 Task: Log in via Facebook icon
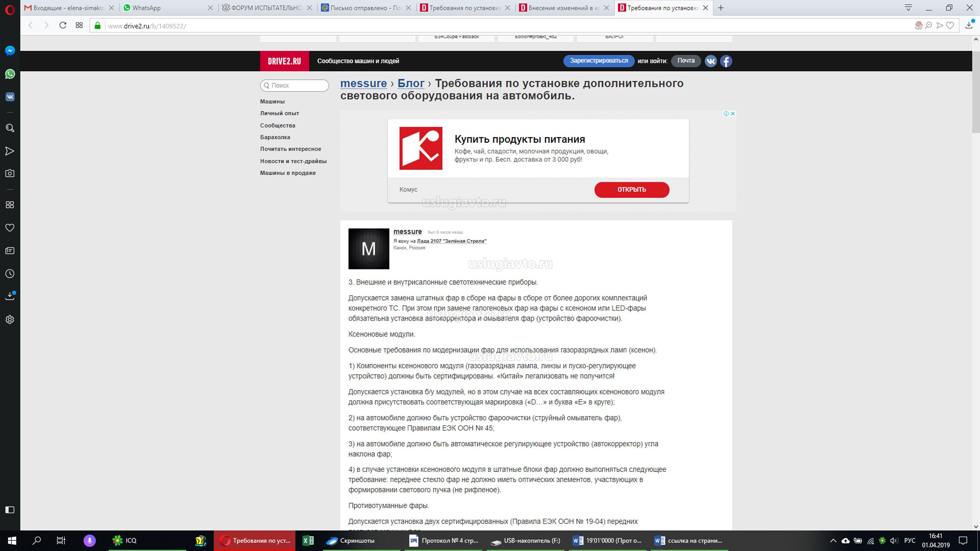726,61
